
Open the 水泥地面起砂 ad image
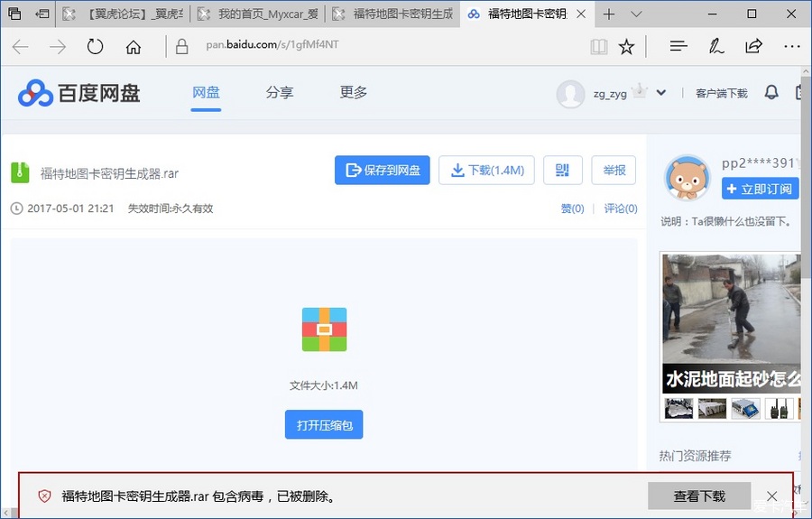(x=731, y=323)
